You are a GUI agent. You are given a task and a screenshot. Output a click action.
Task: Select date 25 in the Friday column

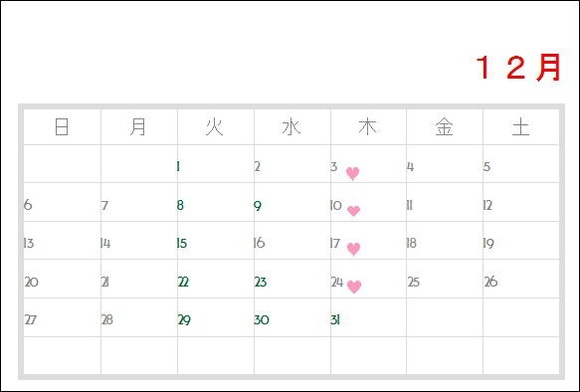[414, 283]
